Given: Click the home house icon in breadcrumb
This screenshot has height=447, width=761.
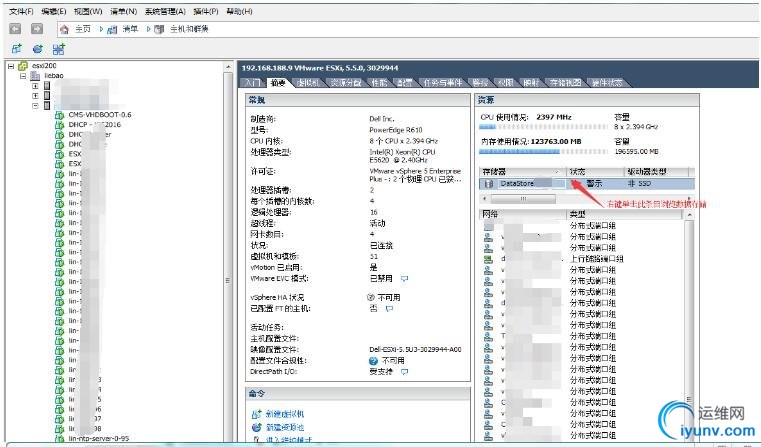Looking at the screenshot, I should (x=64, y=30).
